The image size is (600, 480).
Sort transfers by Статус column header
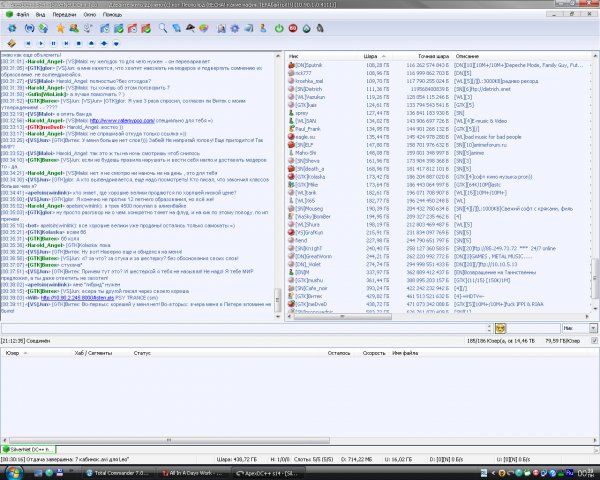pyautogui.click(x=142, y=352)
